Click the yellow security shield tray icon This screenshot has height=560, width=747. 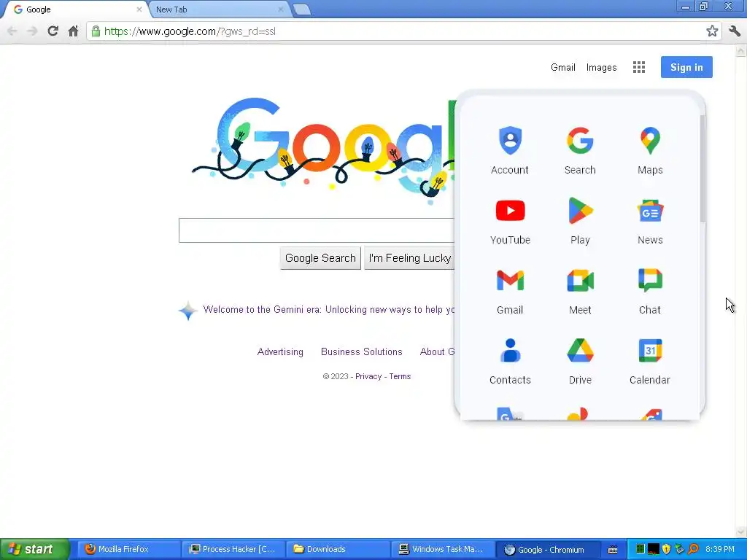click(x=667, y=549)
